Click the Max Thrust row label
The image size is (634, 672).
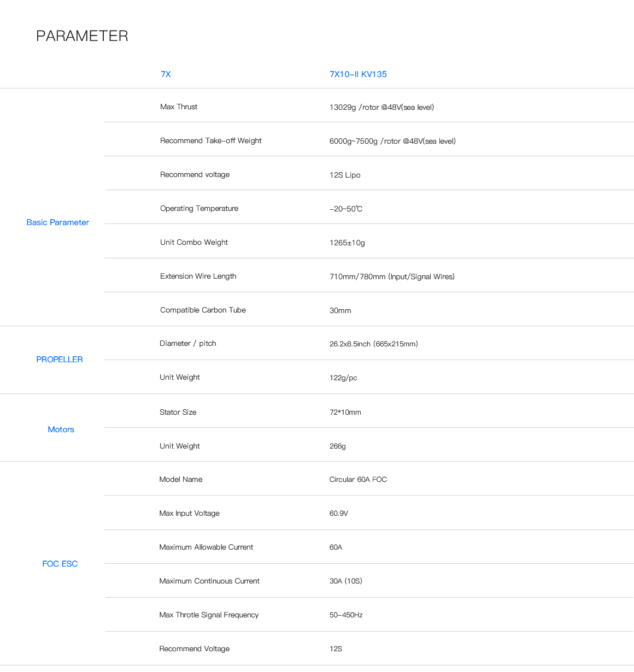(x=179, y=107)
